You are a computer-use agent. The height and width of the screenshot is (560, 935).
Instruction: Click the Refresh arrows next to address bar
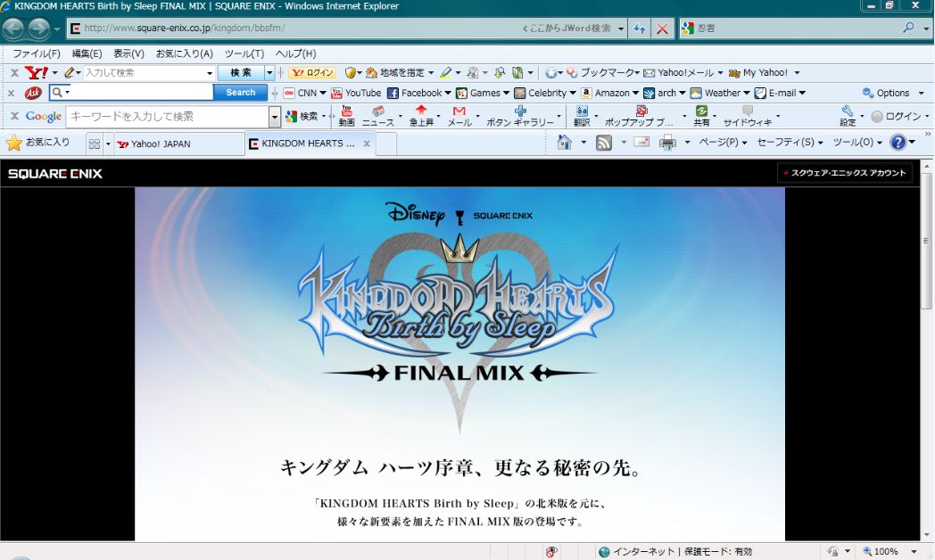(640, 29)
